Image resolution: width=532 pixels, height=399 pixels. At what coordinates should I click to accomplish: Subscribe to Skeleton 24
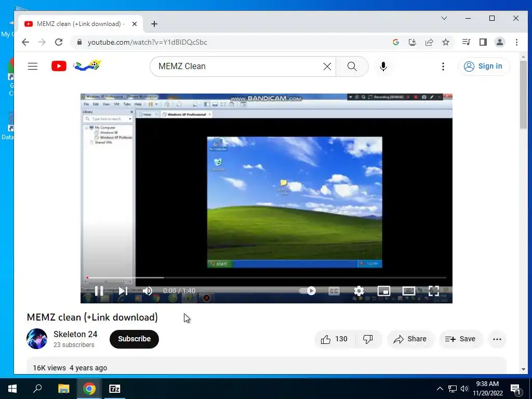[135, 339]
